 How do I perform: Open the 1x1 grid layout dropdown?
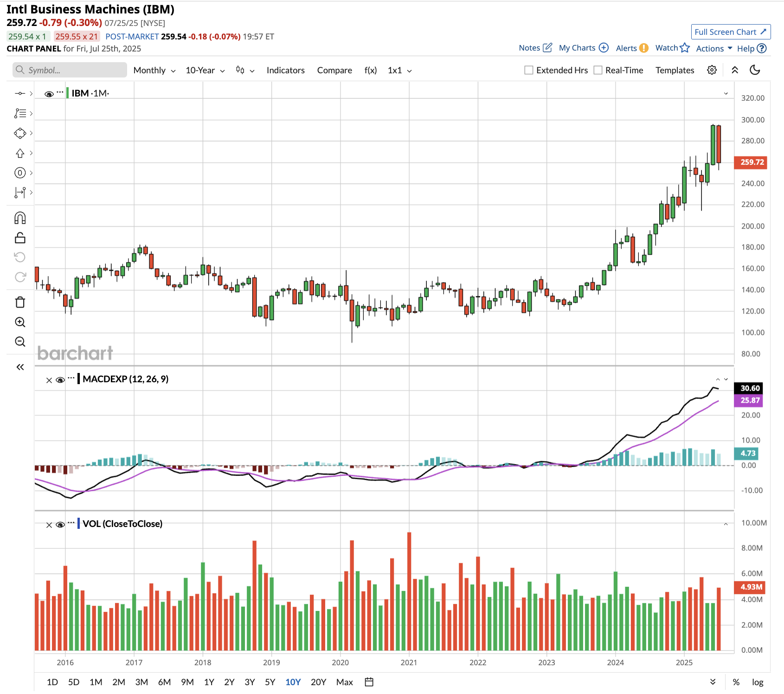[400, 70]
